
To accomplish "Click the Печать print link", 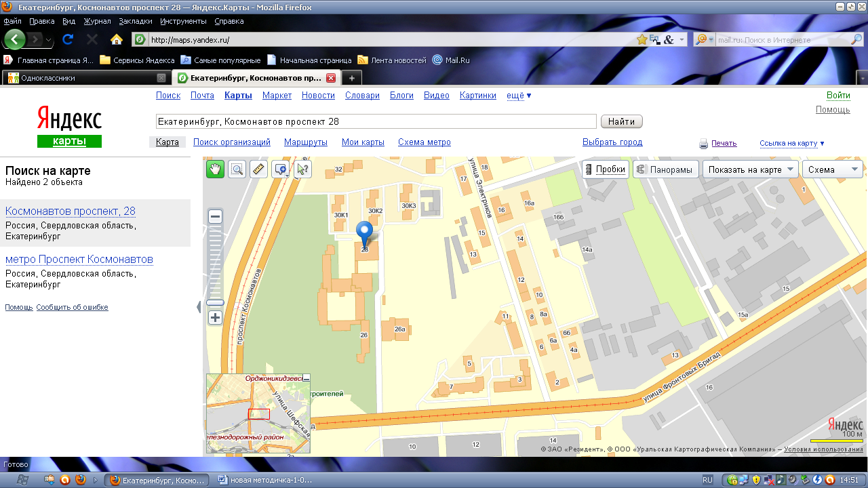I will (x=724, y=143).
